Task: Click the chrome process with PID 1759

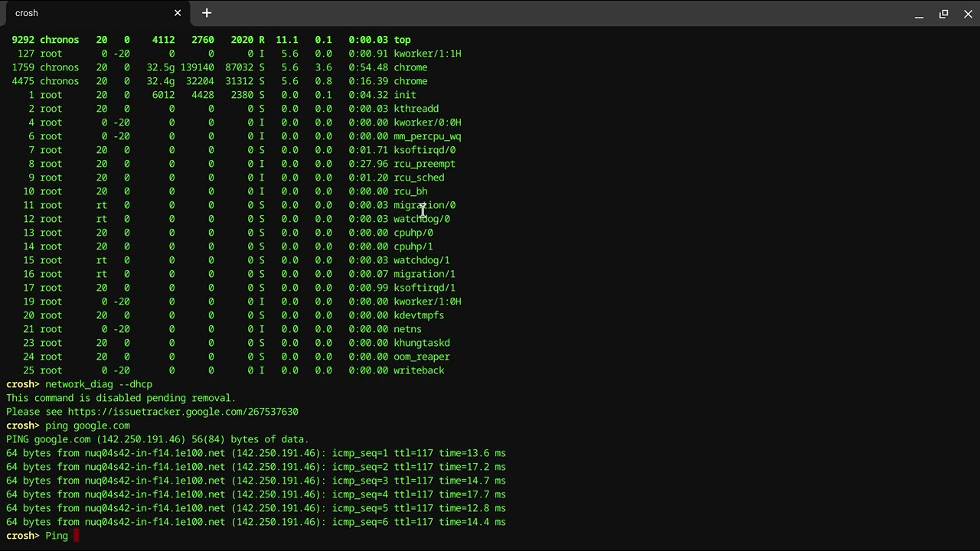Action: pos(410,67)
